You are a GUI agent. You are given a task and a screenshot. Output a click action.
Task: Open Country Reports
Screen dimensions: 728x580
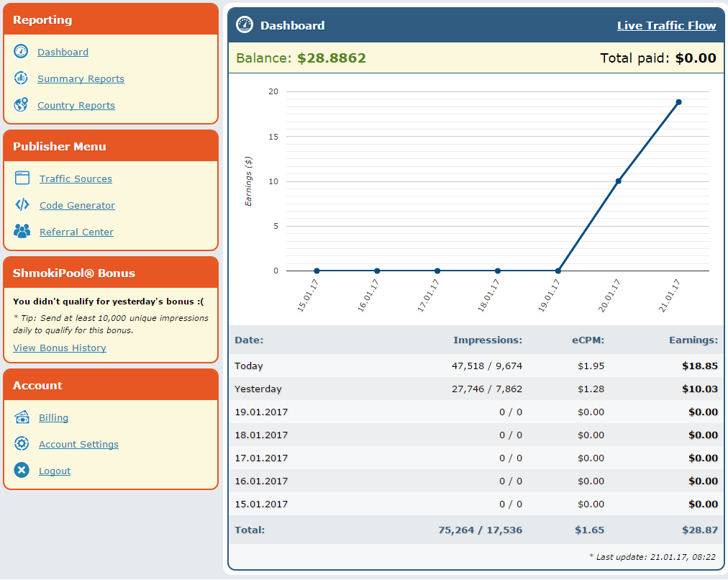[x=76, y=105]
